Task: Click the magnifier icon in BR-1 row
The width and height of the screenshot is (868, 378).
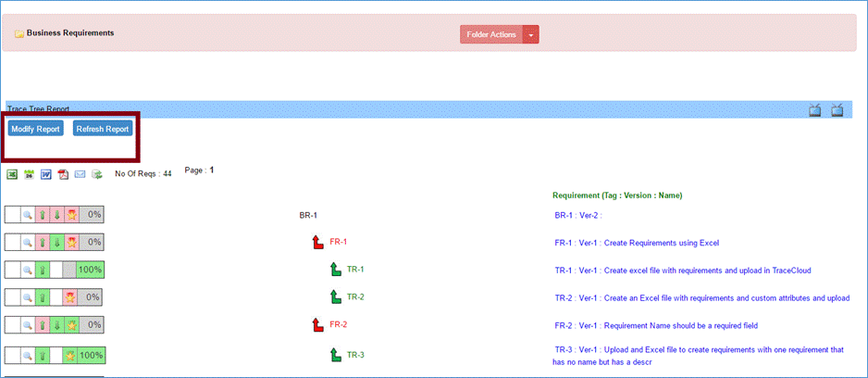Action: pos(28,215)
